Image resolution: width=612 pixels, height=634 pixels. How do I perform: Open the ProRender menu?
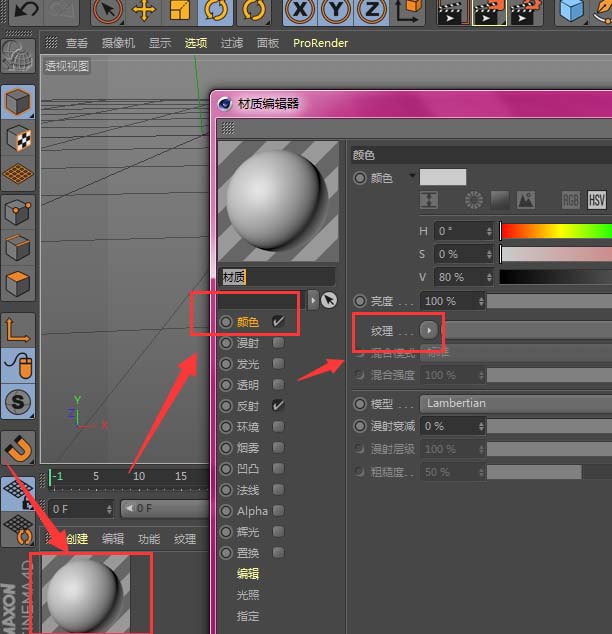(321, 43)
